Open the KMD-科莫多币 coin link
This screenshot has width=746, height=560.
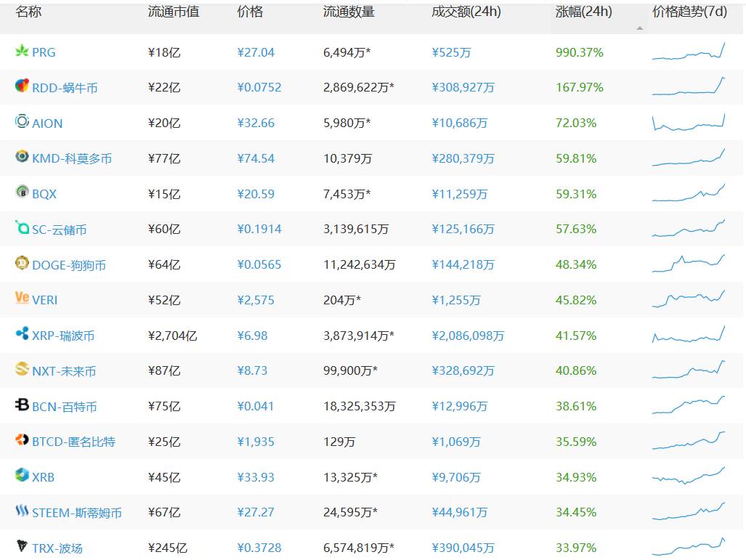pos(72,158)
